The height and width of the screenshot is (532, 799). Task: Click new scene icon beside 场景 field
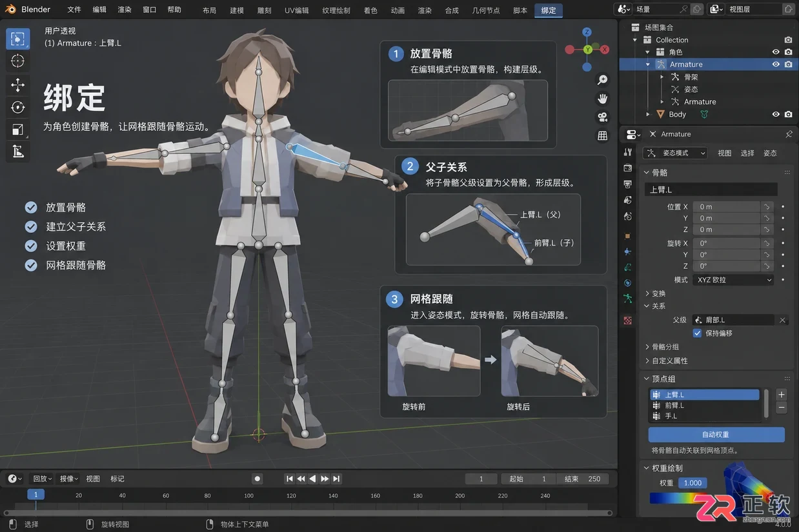click(697, 10)
